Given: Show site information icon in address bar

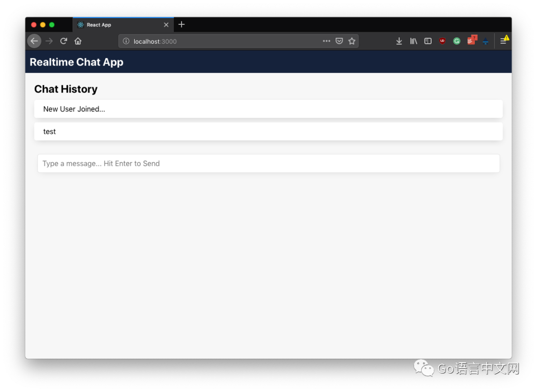Looking at the screenshot, I should pos(126,41).
